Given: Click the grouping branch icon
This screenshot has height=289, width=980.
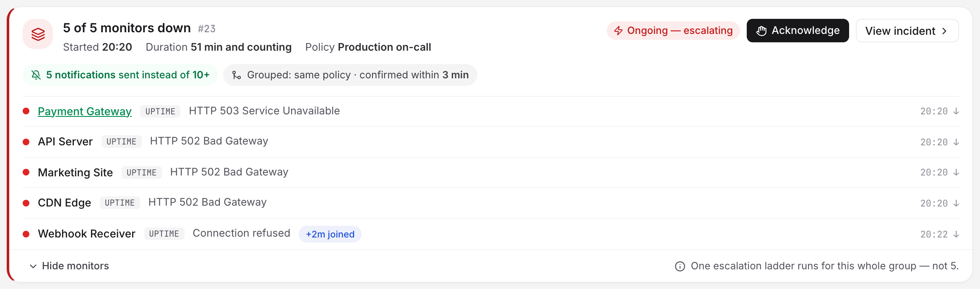Looking at the screenshot, I should click(237, 75).
